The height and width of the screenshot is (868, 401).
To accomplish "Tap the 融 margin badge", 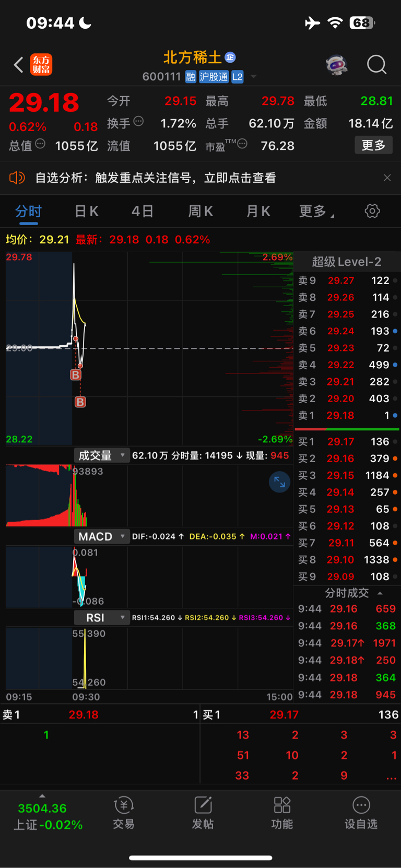I will (191, 77).
